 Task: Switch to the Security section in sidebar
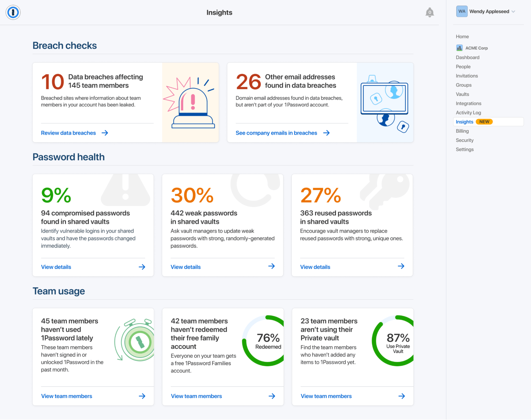coord(464,140)
